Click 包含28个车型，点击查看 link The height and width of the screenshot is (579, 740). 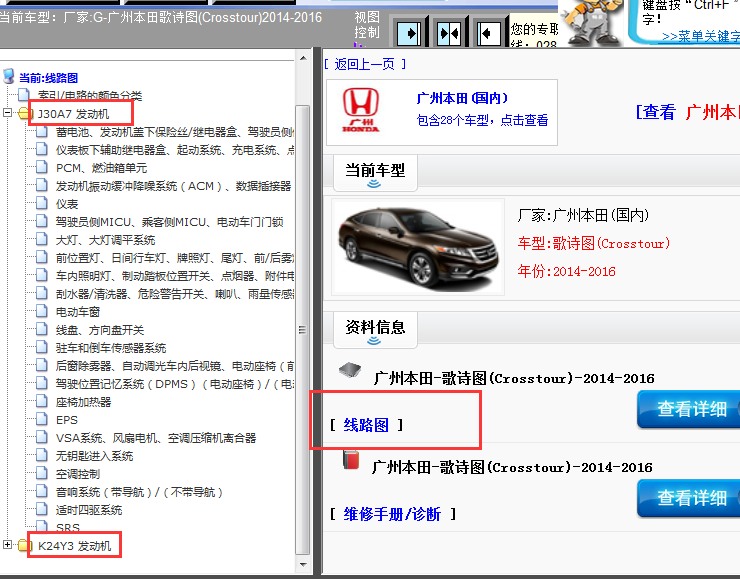click(x=482, y=120)
